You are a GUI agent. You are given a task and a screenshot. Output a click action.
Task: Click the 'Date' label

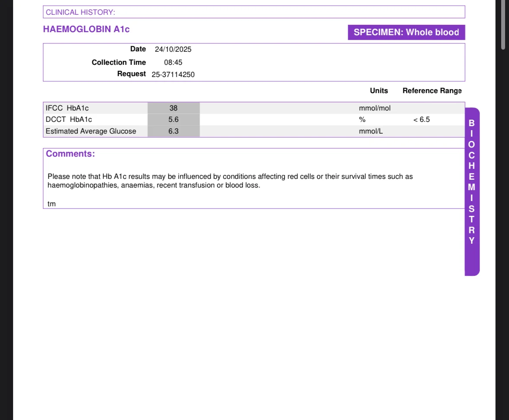[x=138, y=49]
